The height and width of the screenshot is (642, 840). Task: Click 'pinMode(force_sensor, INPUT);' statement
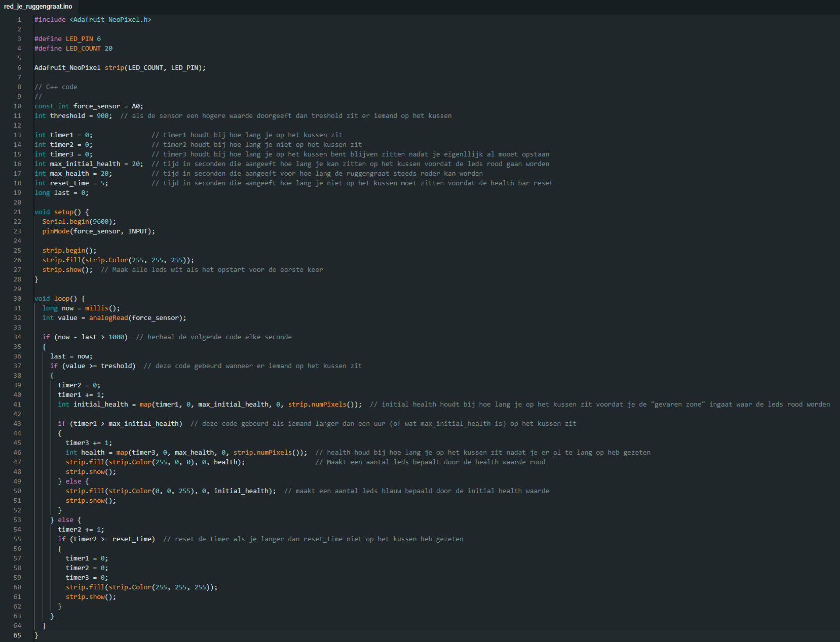99,231
